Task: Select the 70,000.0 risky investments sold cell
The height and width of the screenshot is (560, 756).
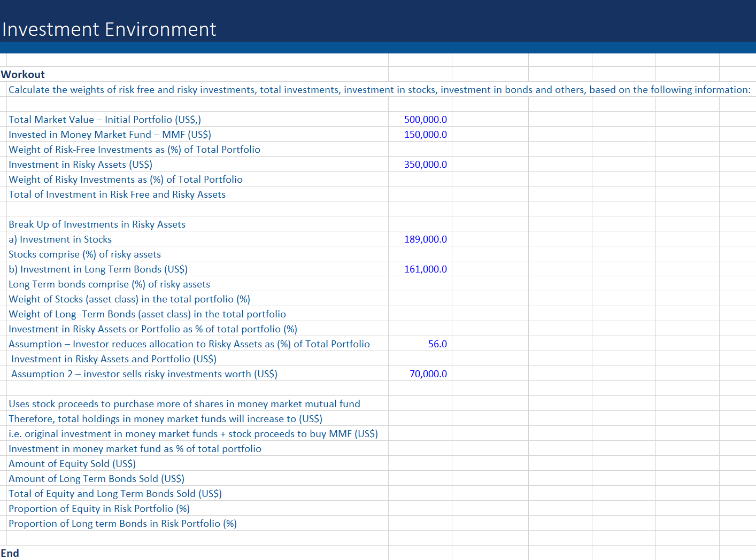Action: (x=428, y=374)
